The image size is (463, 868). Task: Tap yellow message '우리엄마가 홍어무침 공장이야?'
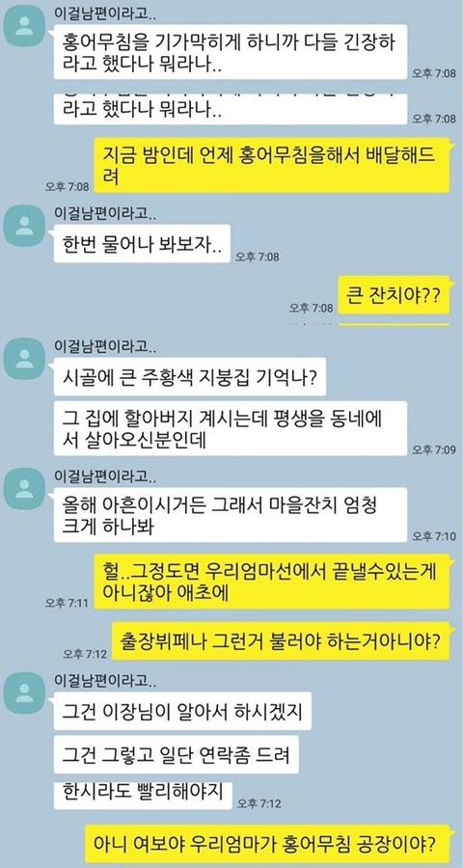pos(267,845)
